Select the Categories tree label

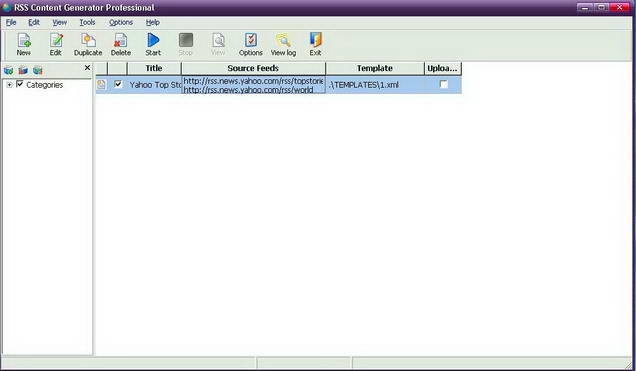coord(45,85)
